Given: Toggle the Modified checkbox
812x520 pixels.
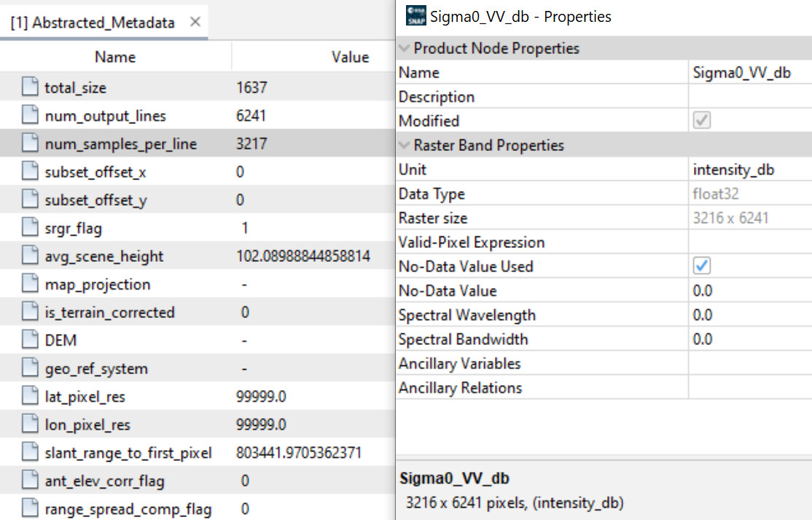Looking at the screenshot, I should (x=702, y=120).
